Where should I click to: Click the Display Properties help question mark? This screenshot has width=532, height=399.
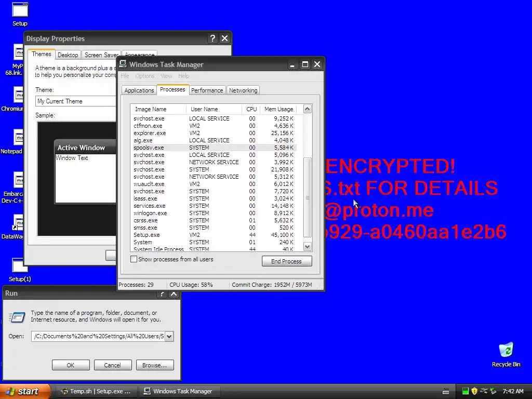coord(212,38)
